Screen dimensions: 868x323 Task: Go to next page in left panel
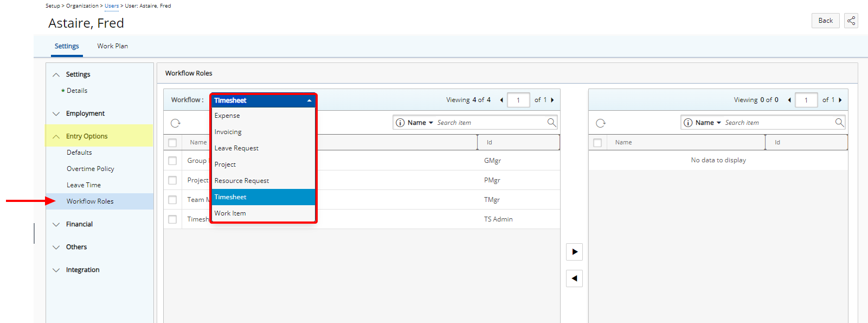point(552,100)
